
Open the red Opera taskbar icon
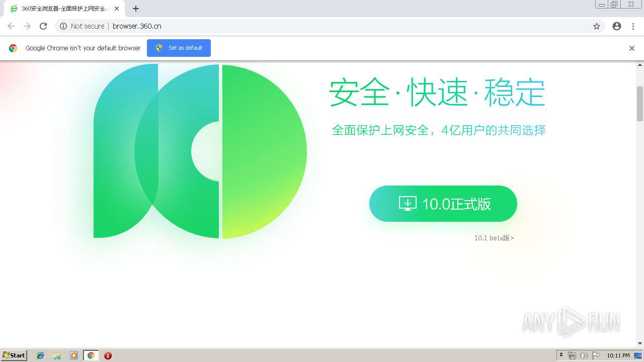coord(108,355)
